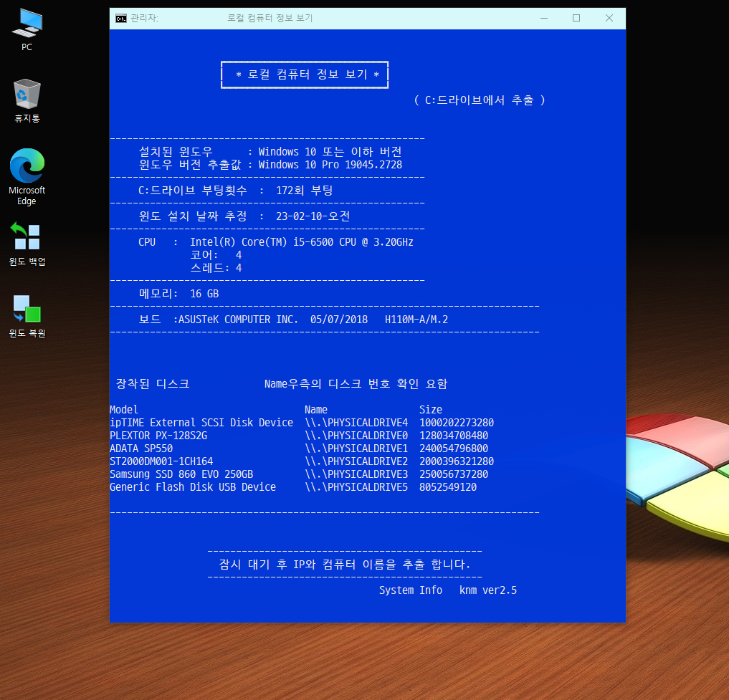
Task: Open the 휴지통 recycle bin icon
Action: click(27, 100)
